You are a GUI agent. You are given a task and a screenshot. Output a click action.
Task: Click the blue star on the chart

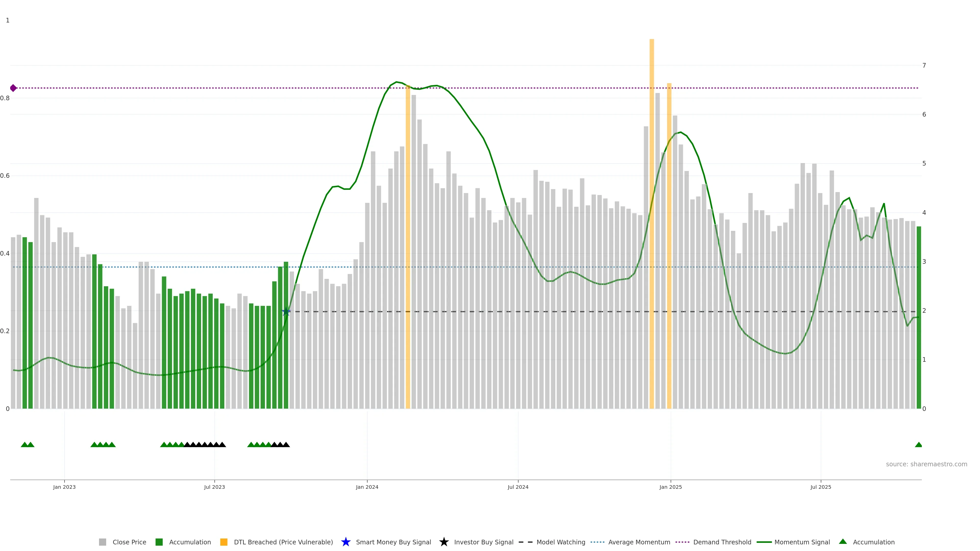[x=286, y=312]
